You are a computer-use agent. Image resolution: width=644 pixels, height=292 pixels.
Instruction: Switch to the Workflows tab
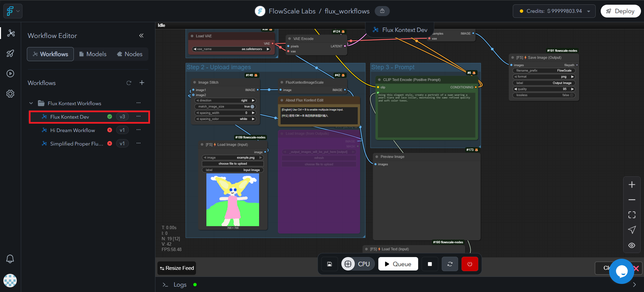click(x=50, y=54)
